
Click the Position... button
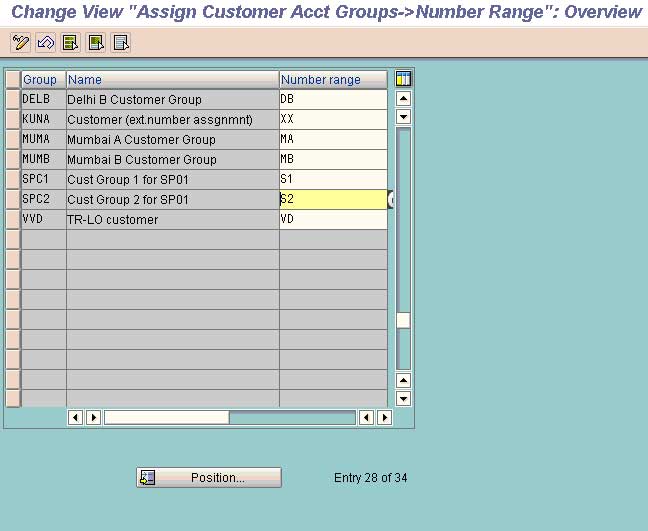tap(209, 477)
